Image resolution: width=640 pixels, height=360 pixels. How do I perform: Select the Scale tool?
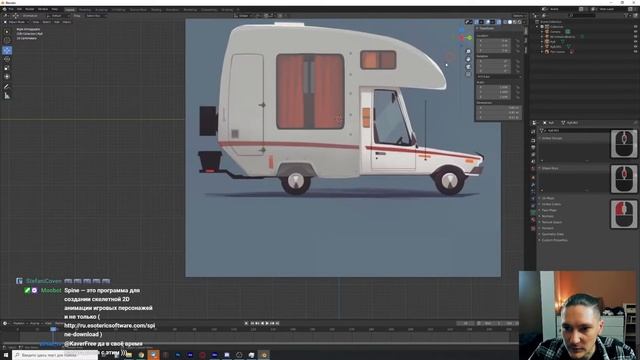[x=7, y=68]
